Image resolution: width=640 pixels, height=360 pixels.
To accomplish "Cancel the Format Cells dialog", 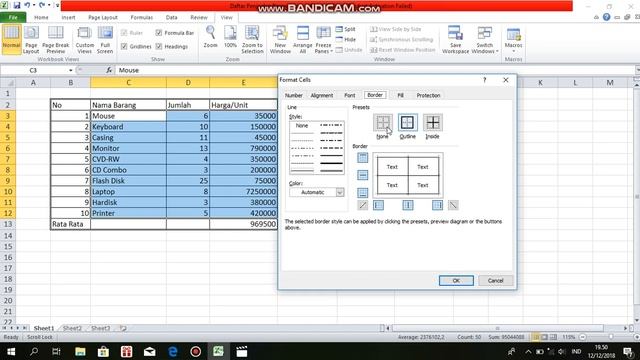I will (x=495, y=280).
